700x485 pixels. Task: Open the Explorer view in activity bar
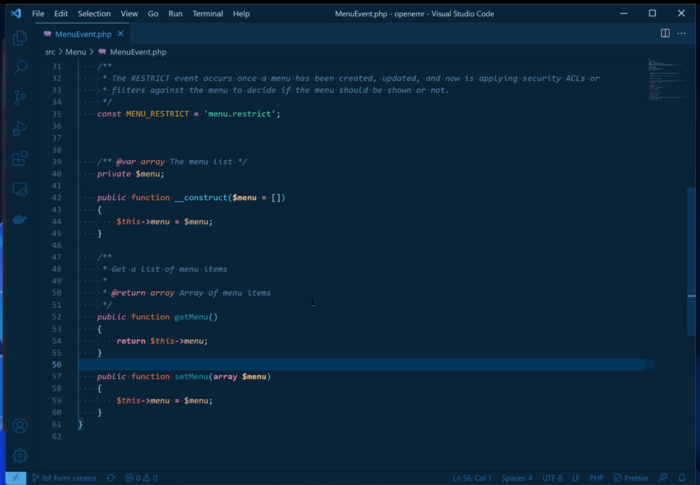point(20,38)
